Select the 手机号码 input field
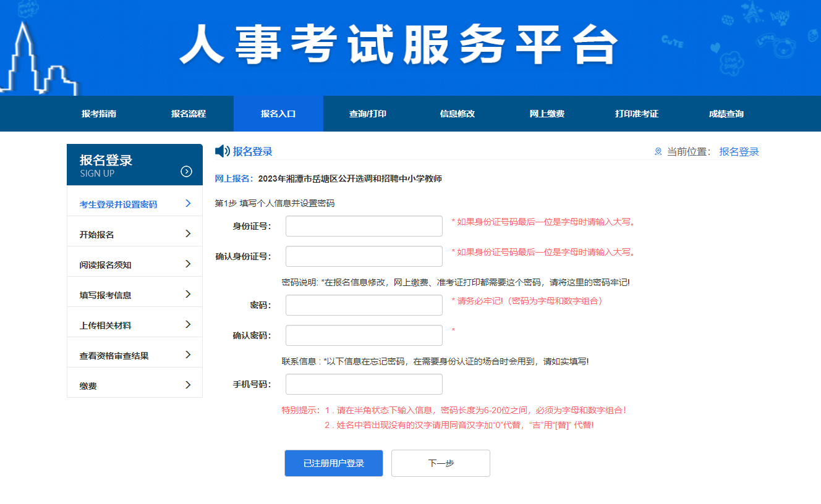Screen dimensions: 821x504 pos(364,384)
